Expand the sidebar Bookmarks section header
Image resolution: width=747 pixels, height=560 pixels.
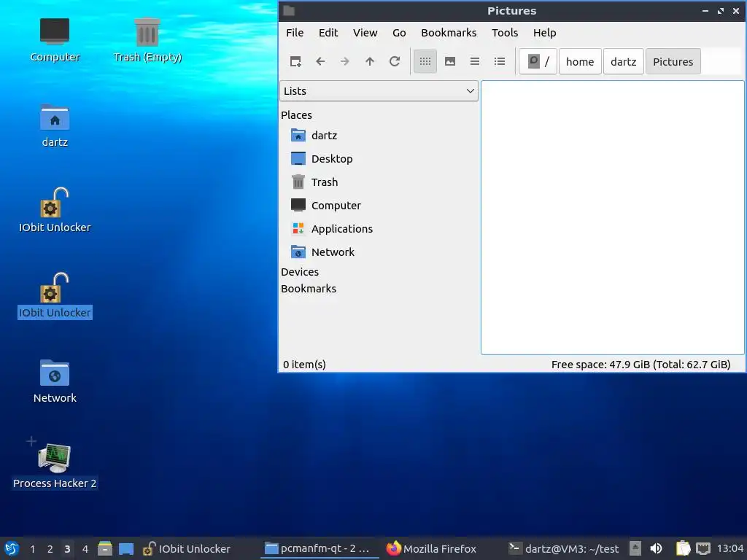point(309,289)
